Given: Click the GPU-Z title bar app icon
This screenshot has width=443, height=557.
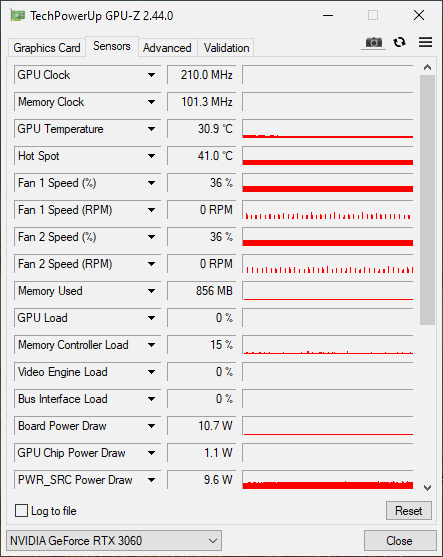Looking at the screenshot, I should 17,16.
